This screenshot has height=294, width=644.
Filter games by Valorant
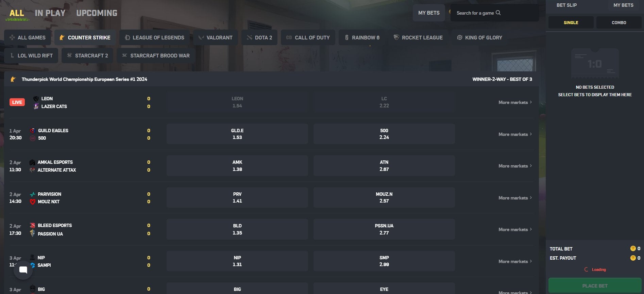pos(215,37)
